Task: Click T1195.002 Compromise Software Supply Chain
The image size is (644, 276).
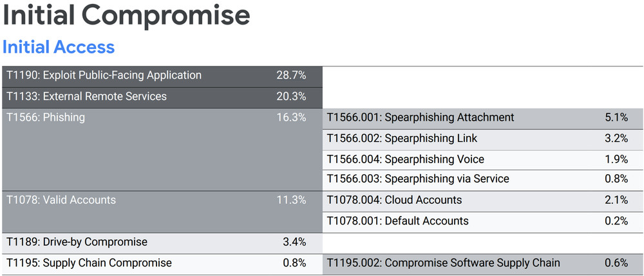Action: (443, 263)
